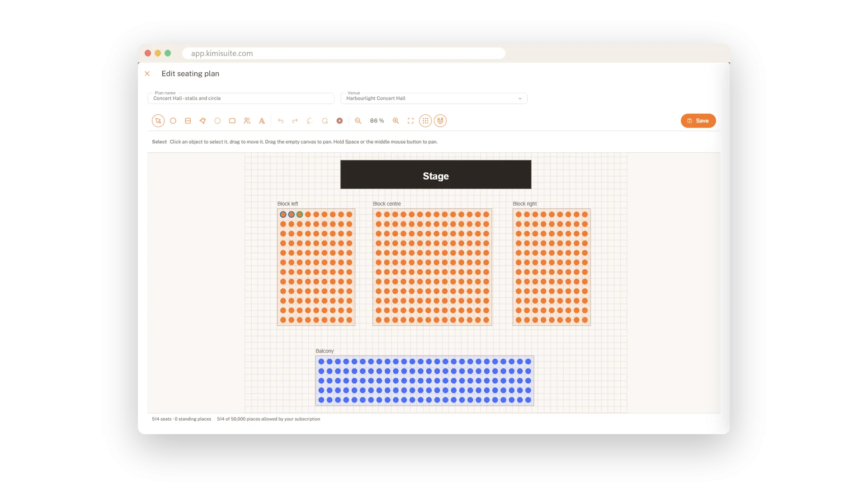
Task: Click the browser address bar app.kimisuite.com
Action: point(344,53)
